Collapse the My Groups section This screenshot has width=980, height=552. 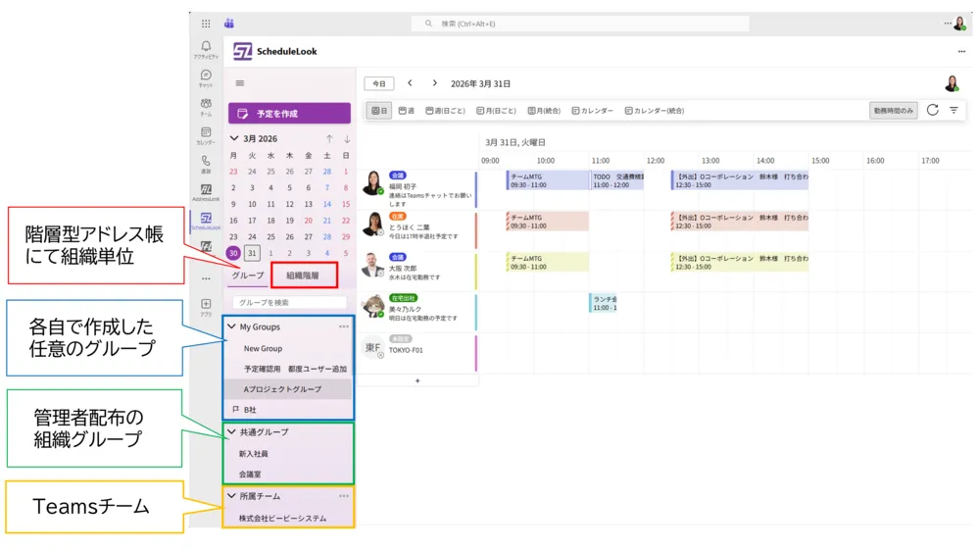pyautogui.click(x=232, y=326)
